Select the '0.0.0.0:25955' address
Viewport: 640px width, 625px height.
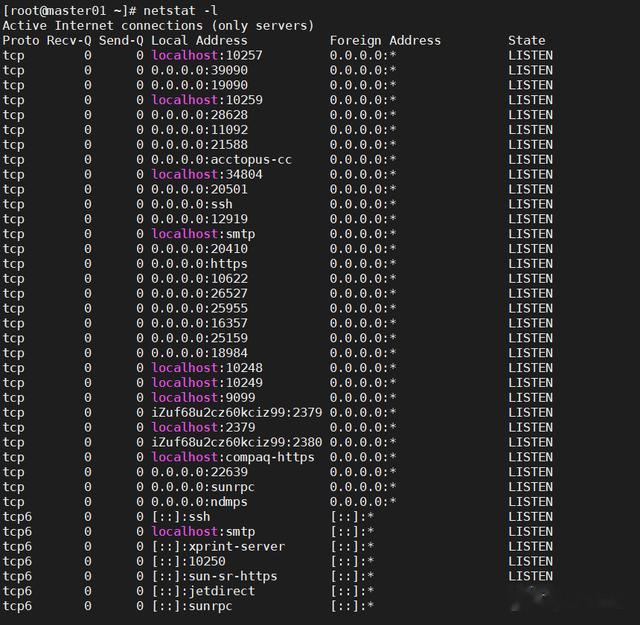coord(199,309)
